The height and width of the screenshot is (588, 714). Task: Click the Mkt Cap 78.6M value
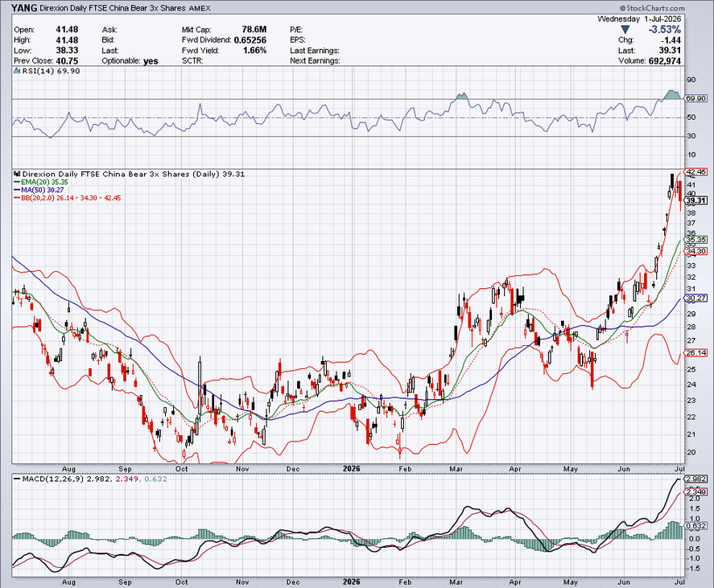click(x=254, y=30)
